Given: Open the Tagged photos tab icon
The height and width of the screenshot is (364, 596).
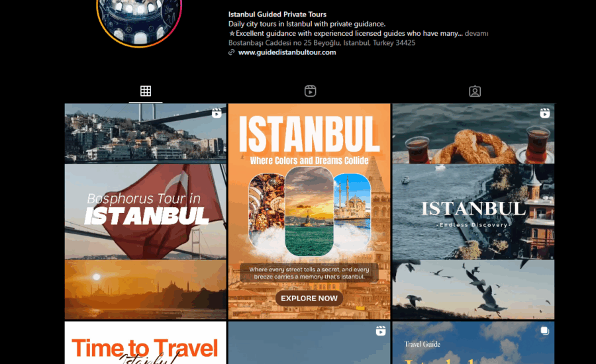Looking at the screenshot, I should [474, 91].
